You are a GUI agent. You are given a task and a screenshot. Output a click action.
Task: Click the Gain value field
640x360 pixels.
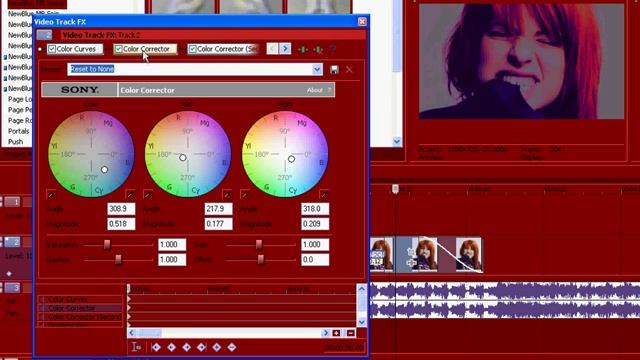pos(315,244)
